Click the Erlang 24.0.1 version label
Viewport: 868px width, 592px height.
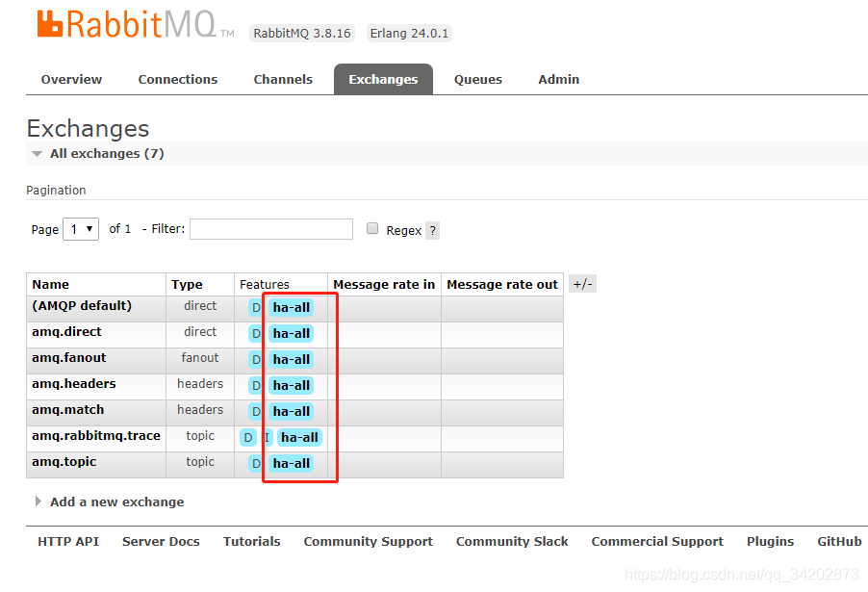click(x=409, y=34)
